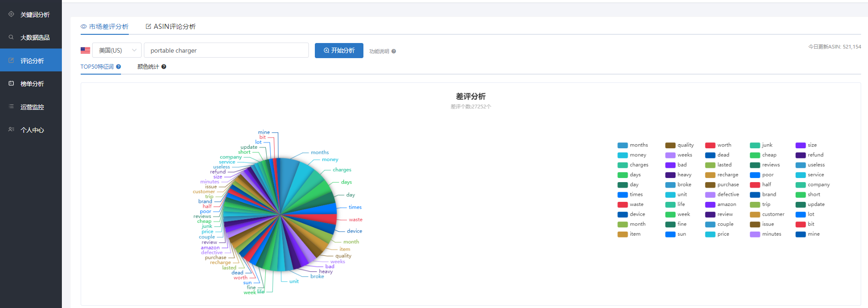Toggle the size legend entry
Viewport: 868px width, 308px height.
[807, 145]
